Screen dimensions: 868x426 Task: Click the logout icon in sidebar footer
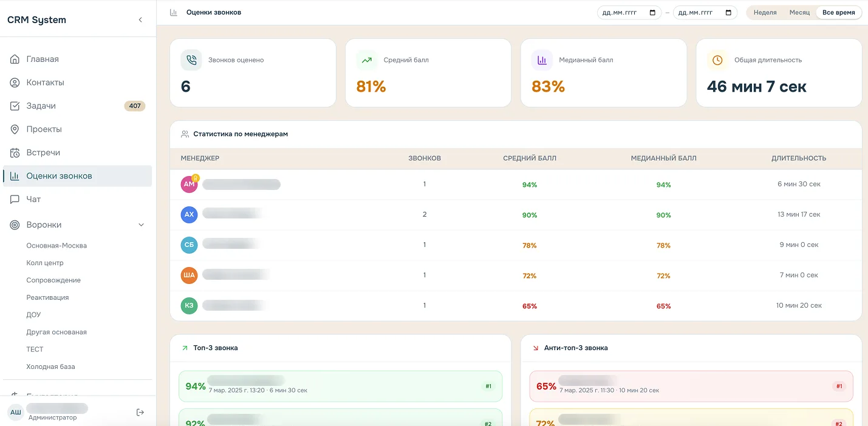pyautogui.click(x=140, y=413)
